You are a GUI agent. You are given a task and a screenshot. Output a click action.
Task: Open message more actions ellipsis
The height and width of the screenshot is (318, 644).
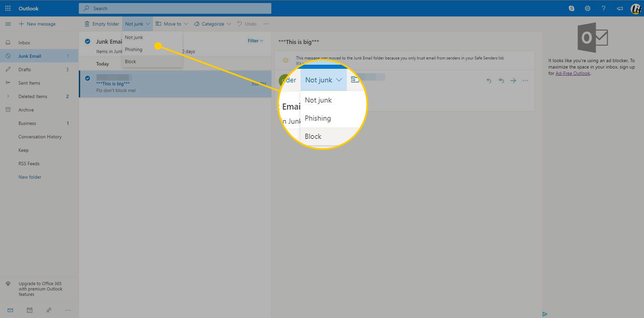525,81
